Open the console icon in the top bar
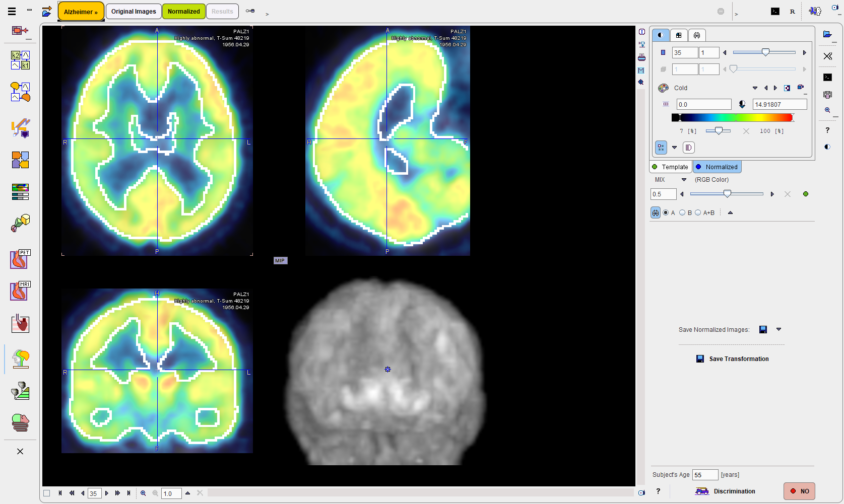This screenshot has width=844, height=504. (x=775, y=11)
